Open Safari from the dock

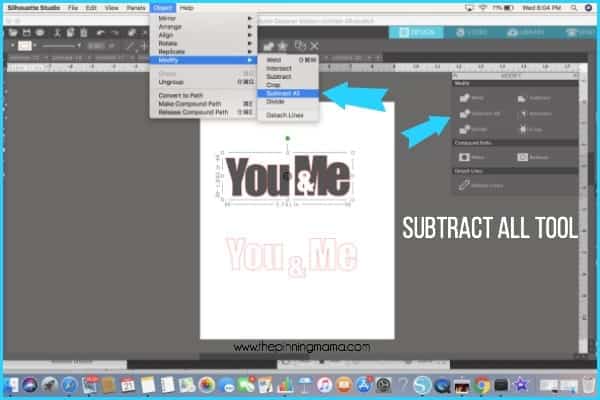tap(69, 385)
